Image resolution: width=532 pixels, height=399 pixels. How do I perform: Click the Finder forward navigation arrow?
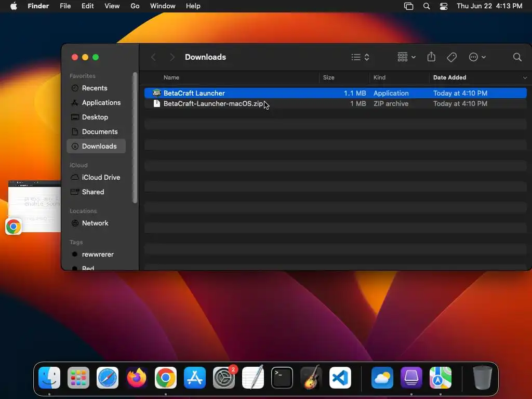pos(172,57)
